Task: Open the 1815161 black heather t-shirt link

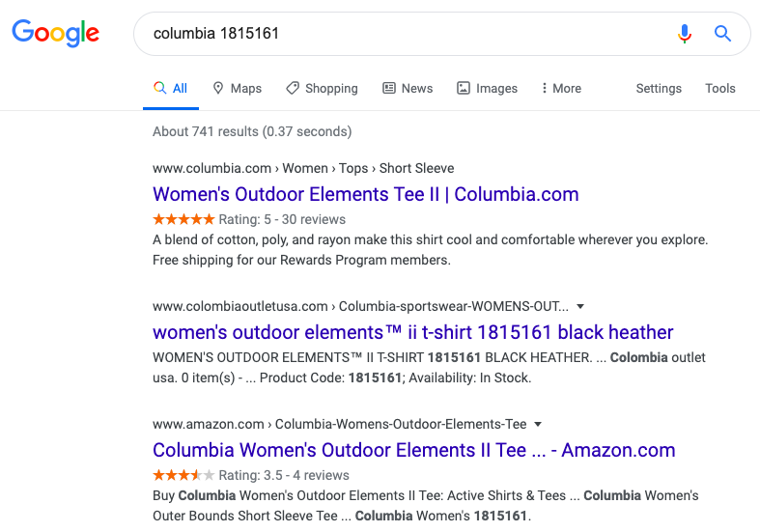Action: pyautogui.click(x=412, y=332)
